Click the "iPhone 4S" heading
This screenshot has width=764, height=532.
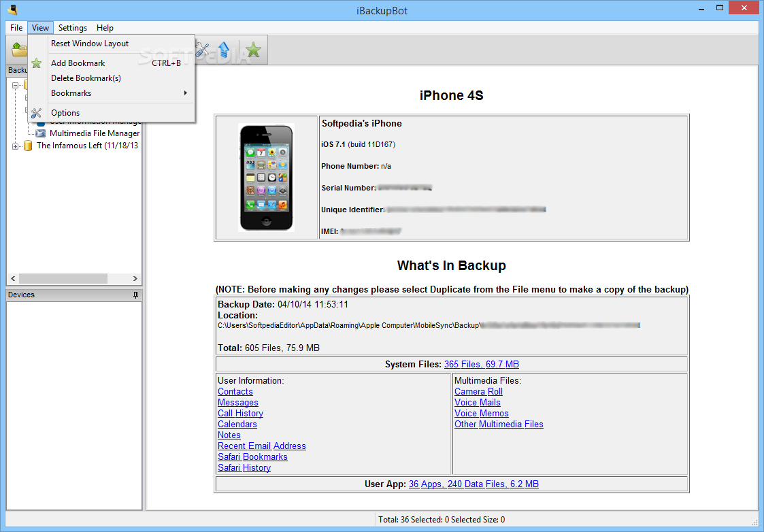coord(452,95)
